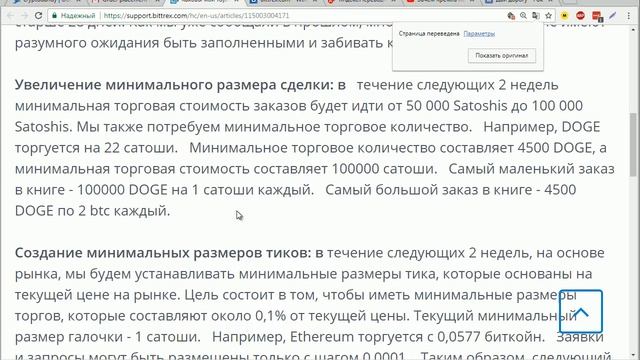This screenshot has width=640, height=360.
Task: Focus the address bar with the support.bittrex.com URL
Action: pyautogui.click(x=196, y=16)
